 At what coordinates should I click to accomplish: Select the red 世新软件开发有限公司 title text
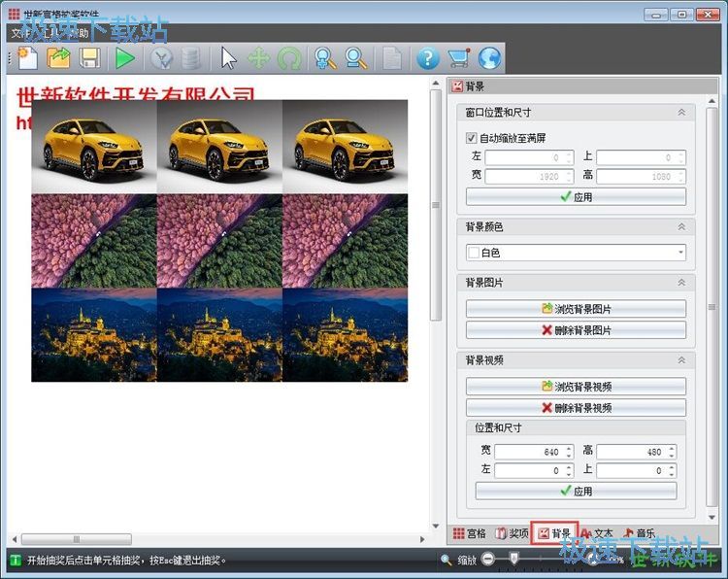pos(136,94)
